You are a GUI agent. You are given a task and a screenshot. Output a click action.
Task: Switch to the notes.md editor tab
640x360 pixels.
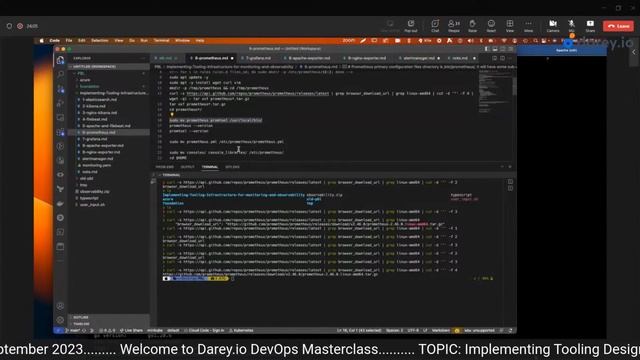pos(460,58)
